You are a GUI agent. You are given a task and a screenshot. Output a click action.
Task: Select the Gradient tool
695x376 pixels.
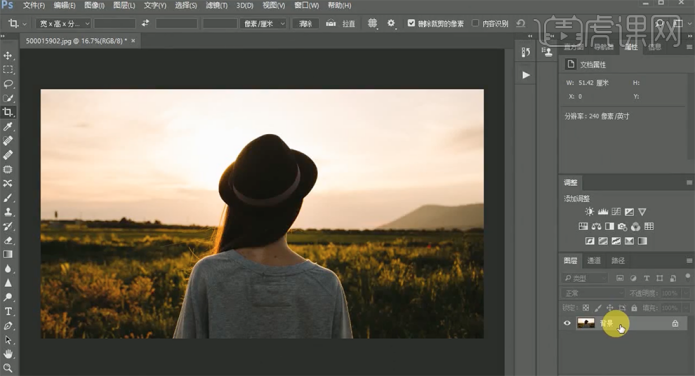[x=8, y=255]
